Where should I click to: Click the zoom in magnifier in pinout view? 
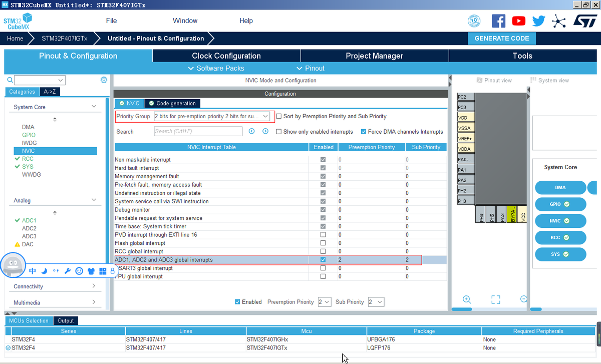pyautogui.click(x=467, y=299)
